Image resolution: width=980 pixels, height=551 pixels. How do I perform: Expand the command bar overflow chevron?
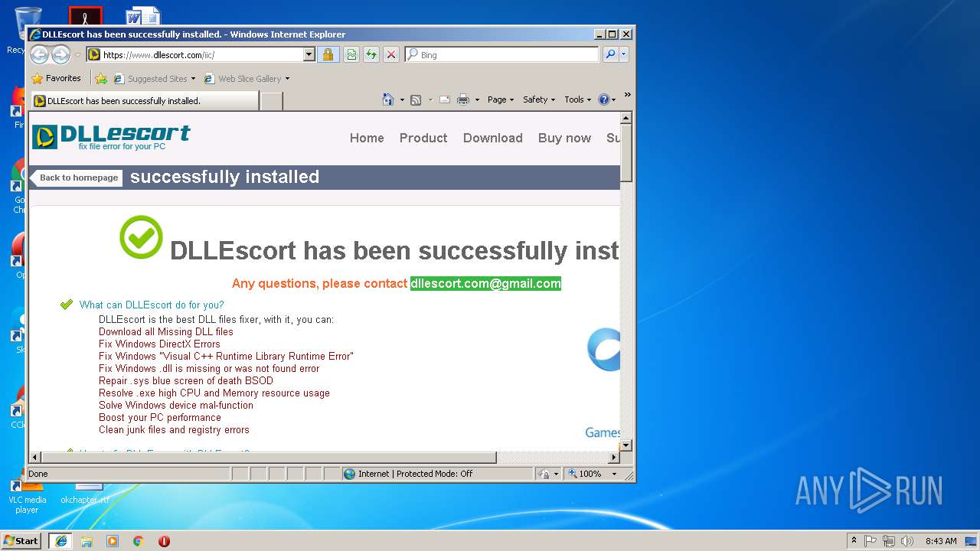(x=627, y=96)
